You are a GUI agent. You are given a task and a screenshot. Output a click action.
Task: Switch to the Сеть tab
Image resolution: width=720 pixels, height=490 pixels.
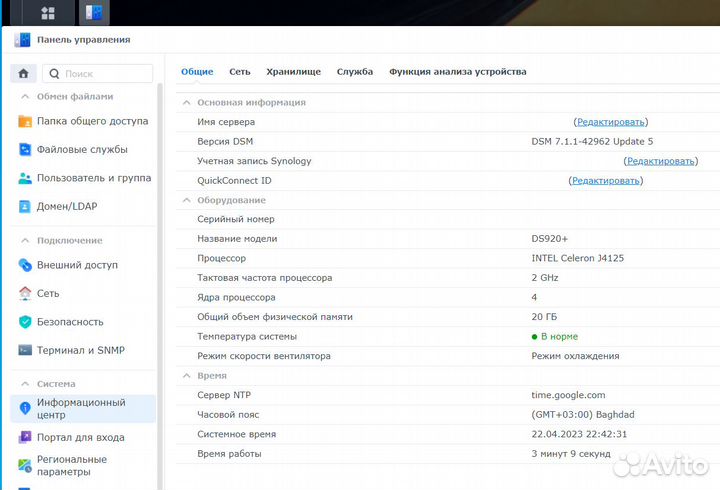click(240, 72)
